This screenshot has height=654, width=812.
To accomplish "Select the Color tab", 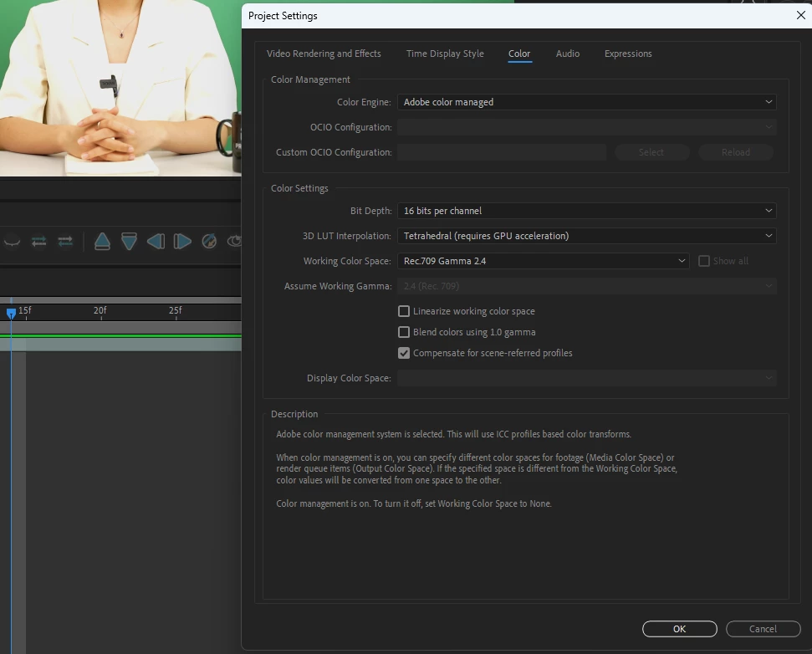I will coord(519,54).
